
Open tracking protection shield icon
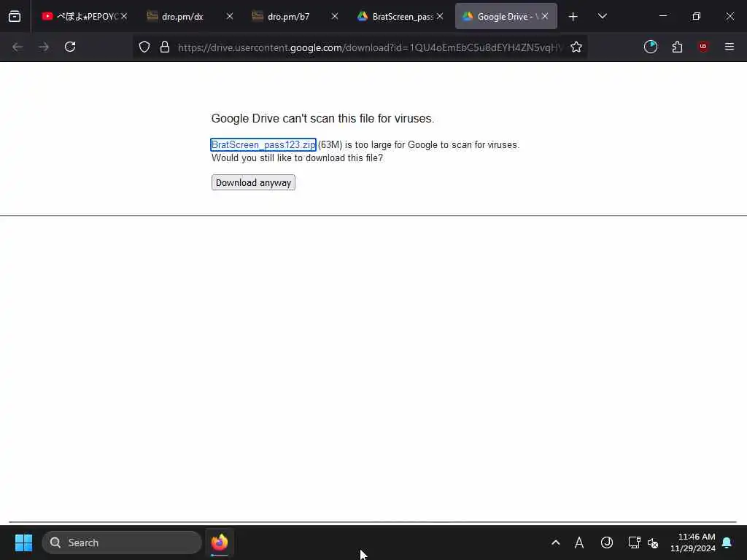[x=144, y=47]
